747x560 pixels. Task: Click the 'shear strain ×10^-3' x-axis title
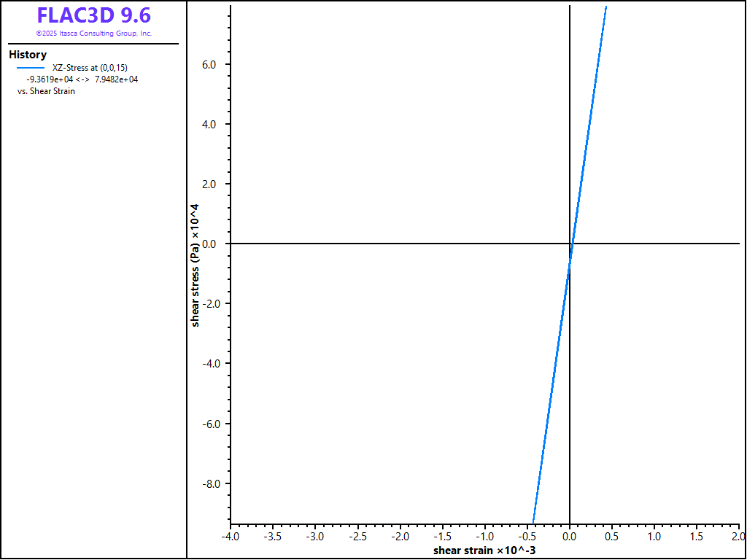[x=485, y=550]
